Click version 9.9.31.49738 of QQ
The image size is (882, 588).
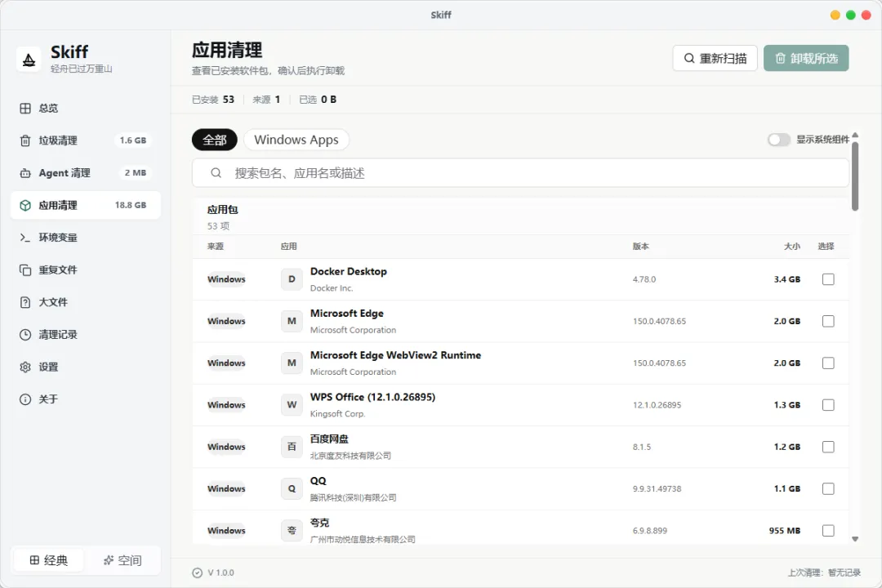pyautogui.click(x=657, y=489)
